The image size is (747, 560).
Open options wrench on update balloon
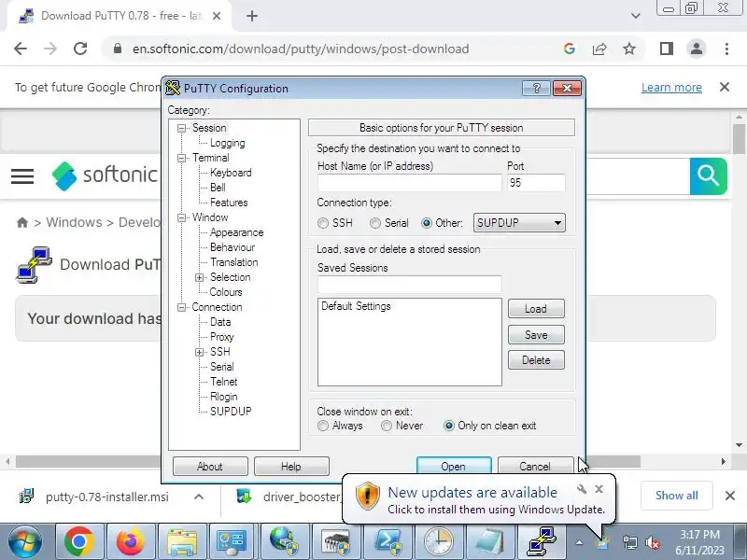click(x=581, y=489)
